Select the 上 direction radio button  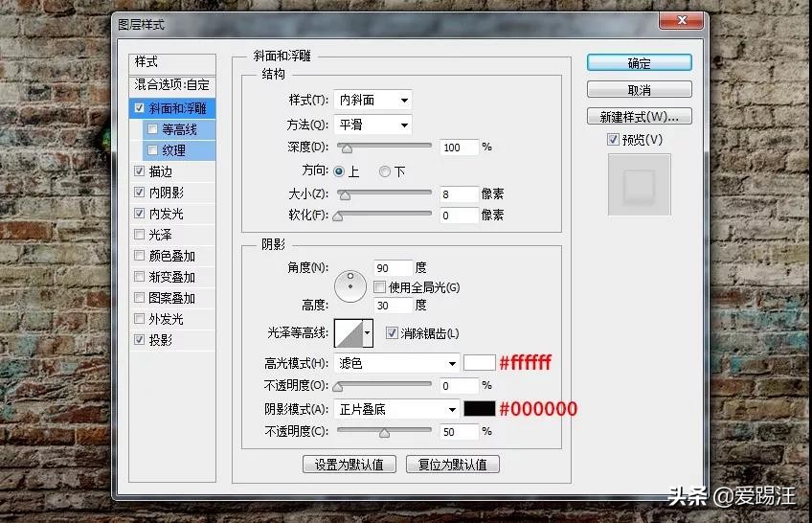[x=339, y=171]
